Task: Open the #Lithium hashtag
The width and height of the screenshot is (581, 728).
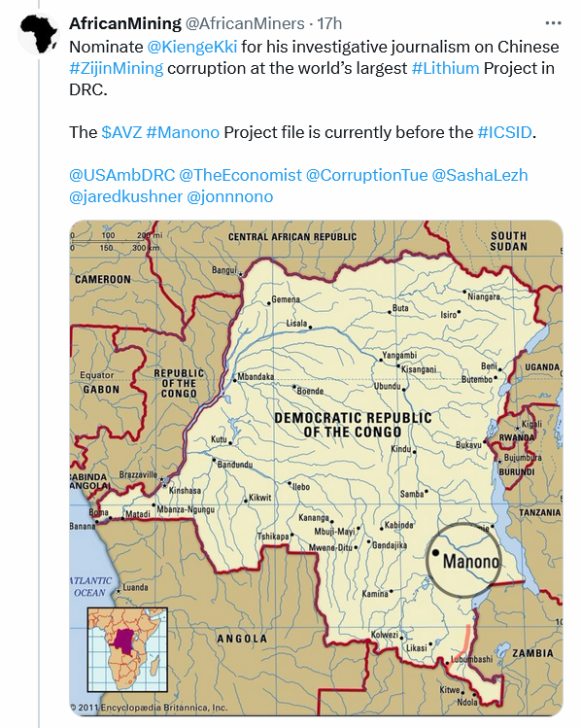Action: pos(445,68)
